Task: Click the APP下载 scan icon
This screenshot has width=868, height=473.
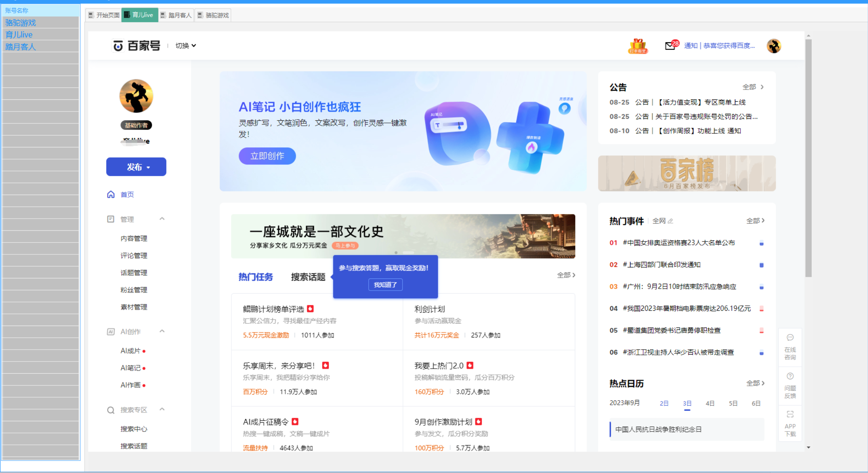Action: click(x=790, y=414)
